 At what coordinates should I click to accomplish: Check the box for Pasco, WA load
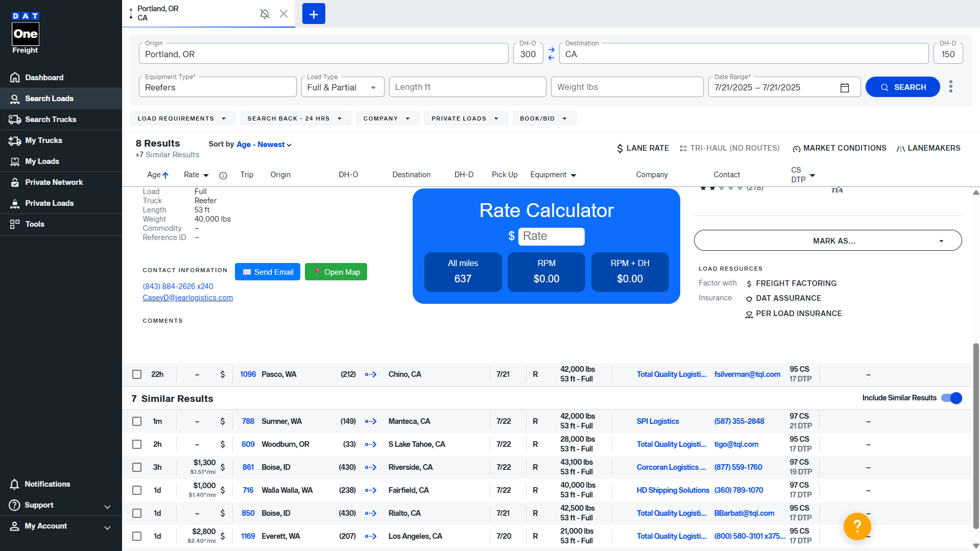(137, 374)
